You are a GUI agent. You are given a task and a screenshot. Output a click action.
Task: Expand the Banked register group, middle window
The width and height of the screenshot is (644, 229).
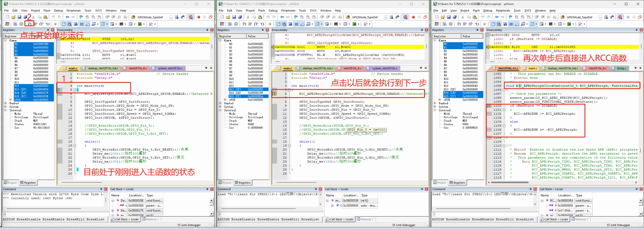coord(220,103)
